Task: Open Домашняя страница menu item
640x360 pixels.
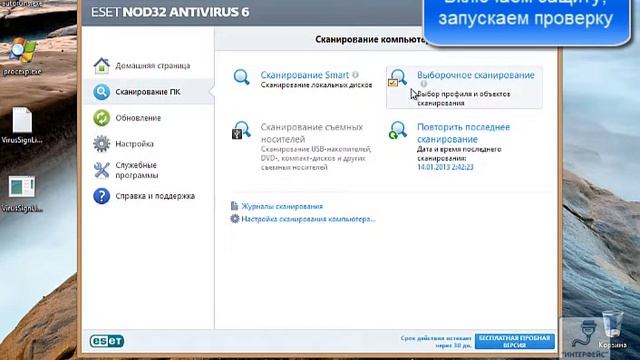Action: tap(153, 66)
